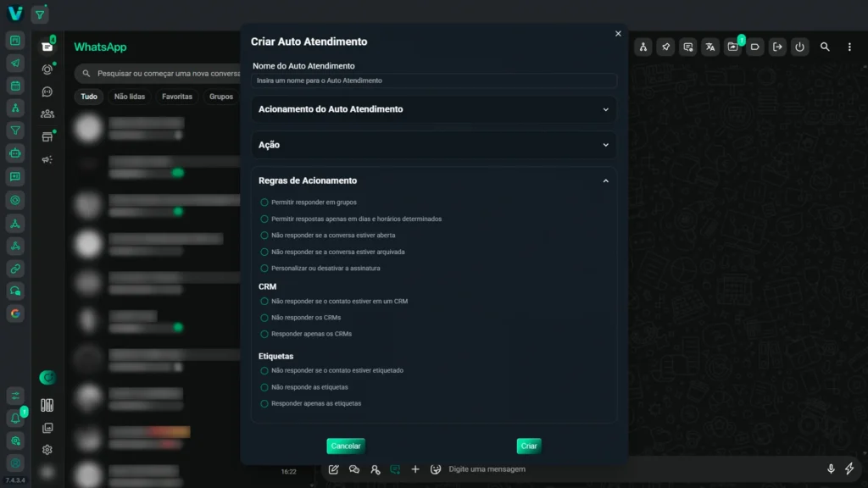Click the notification bell in left sidebar
Screen dimensions: 868x488
15,418
